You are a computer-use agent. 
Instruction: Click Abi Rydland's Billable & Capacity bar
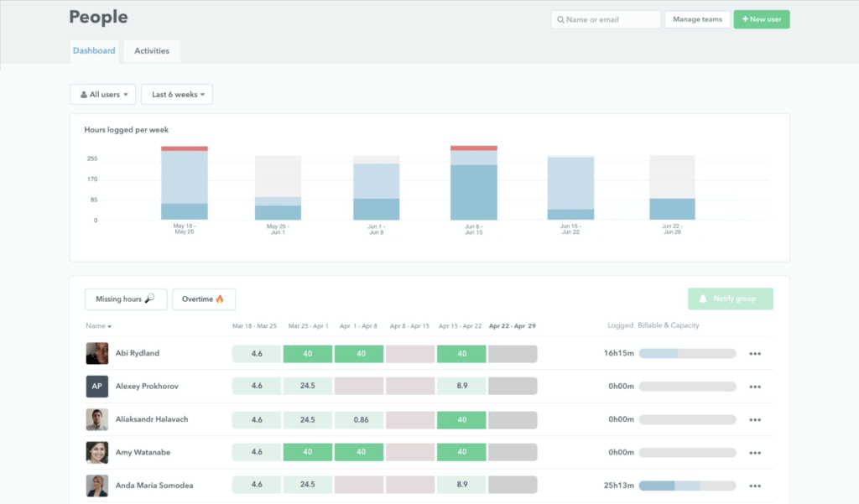tap(687, 353)
